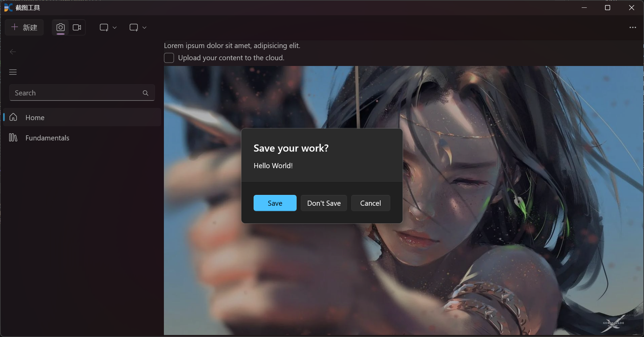Switch to video recording mode icon
Image resolution: width=644 pixels, height=337 pixels.
tap(77, 27)
